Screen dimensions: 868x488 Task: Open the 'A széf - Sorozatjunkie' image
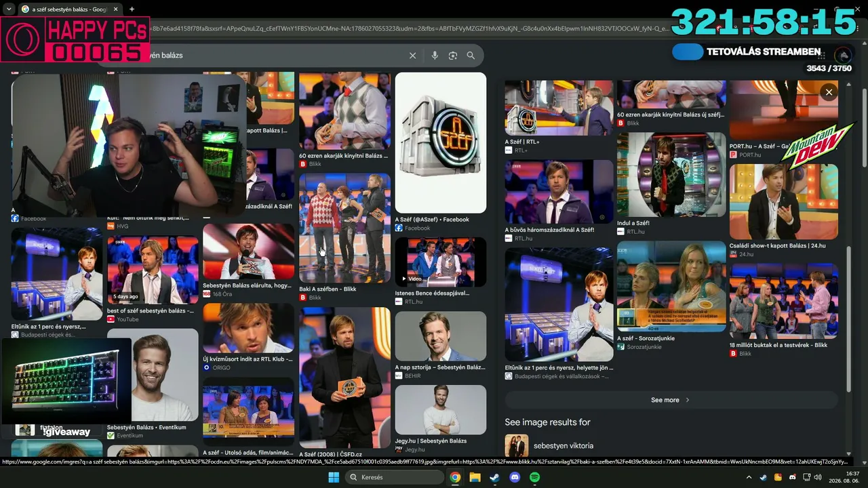671,287
